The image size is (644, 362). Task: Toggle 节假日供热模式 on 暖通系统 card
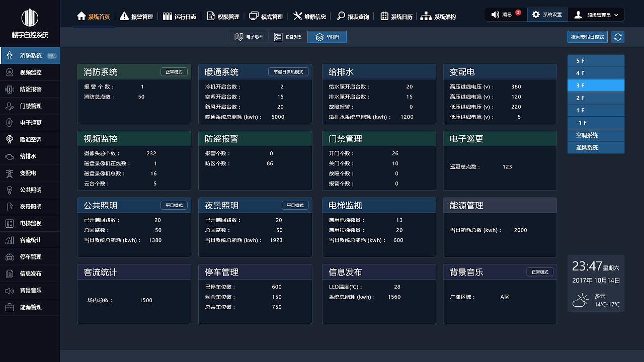pos(288,72)
